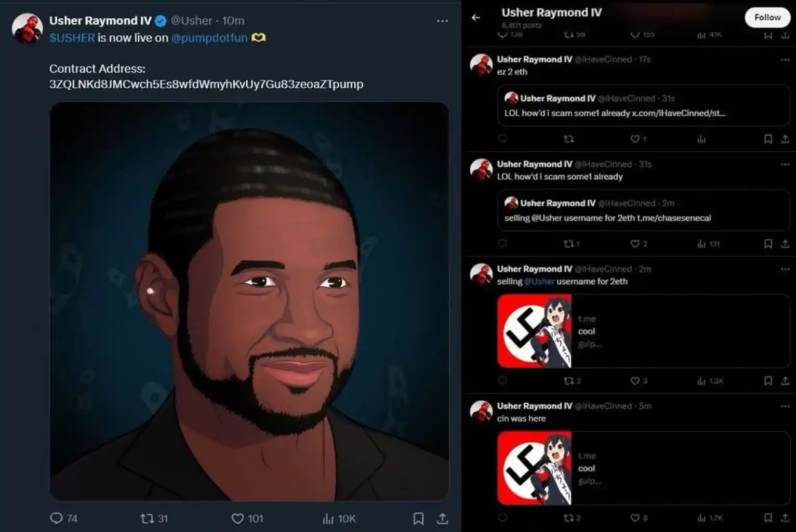Share the $USHER contract address tweet

(442, 518)
